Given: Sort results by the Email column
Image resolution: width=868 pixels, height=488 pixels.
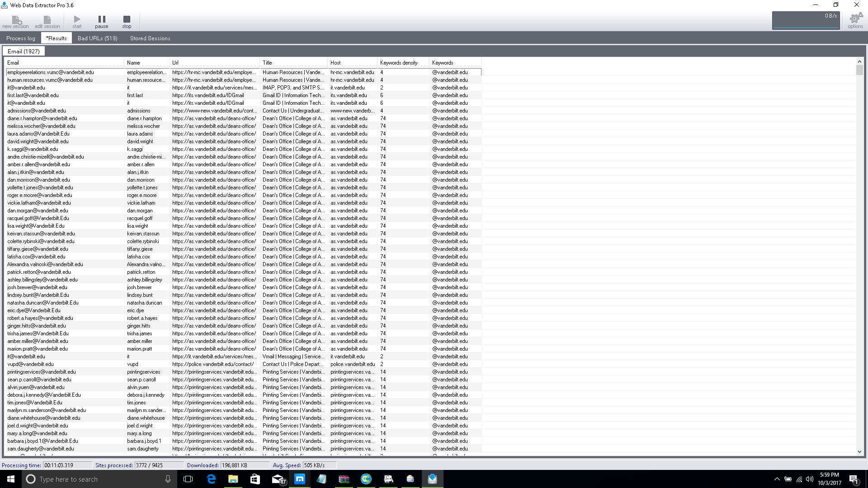Looking at the screenshot, I should coord(63,63).
